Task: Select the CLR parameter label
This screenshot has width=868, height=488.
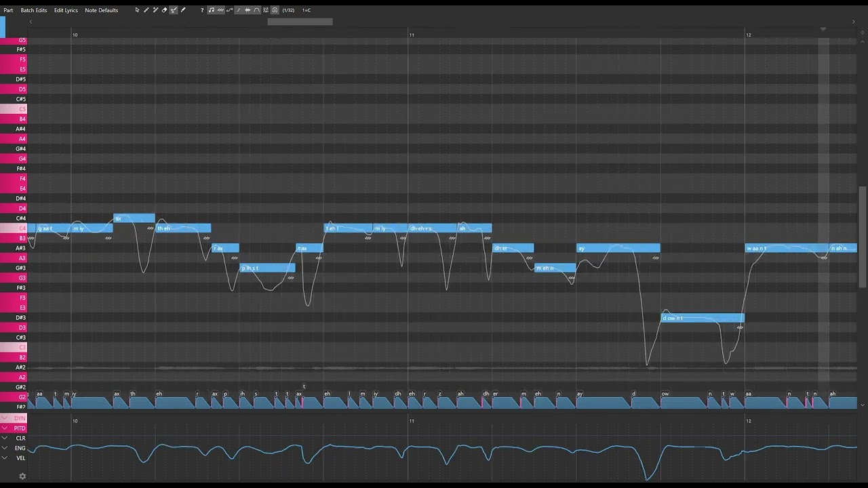Action: 20,439
